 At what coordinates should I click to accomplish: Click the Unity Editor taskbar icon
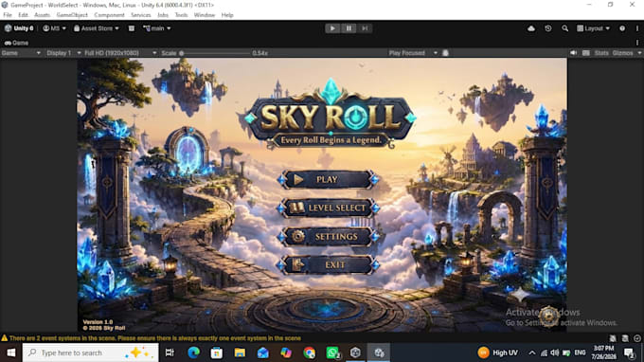(x=379, y=353)
